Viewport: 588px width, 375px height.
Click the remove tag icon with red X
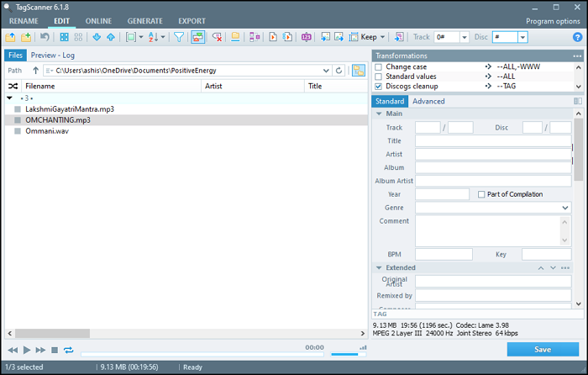tap(217, 37)
